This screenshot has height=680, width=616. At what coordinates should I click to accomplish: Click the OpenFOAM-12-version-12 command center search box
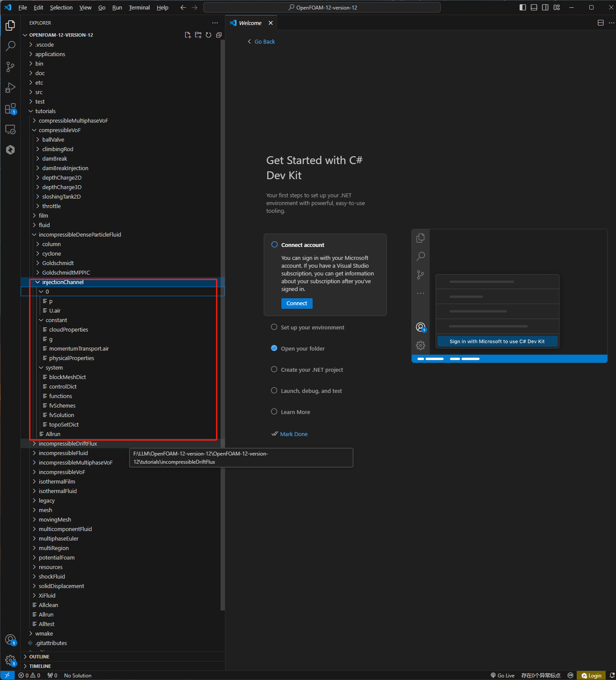pyautogui.click(x=322, y=7)
